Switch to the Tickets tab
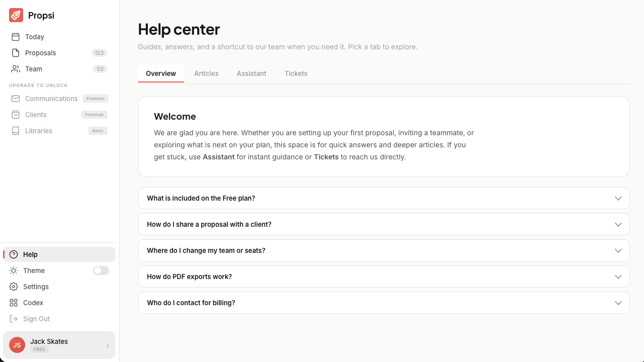The width and height of the screenshot is (644, 362). 296,73
